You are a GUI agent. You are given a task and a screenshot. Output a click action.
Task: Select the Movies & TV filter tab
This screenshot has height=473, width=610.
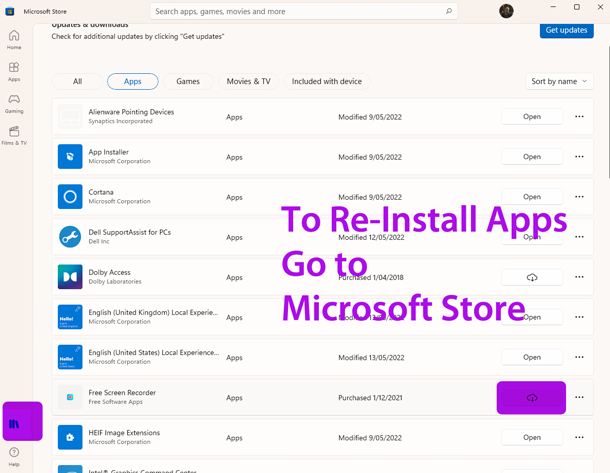(248, 81)
